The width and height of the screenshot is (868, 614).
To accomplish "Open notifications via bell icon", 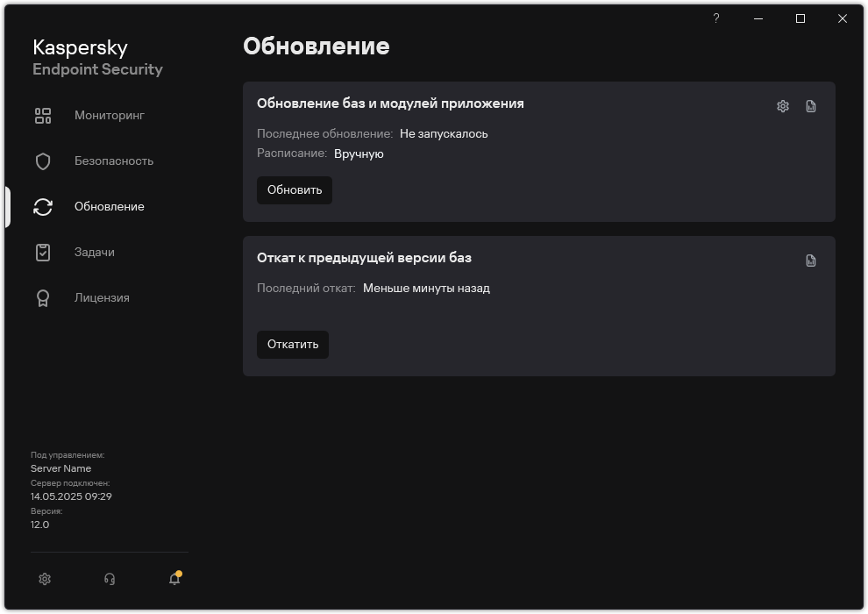I will (x=174, y=580).
